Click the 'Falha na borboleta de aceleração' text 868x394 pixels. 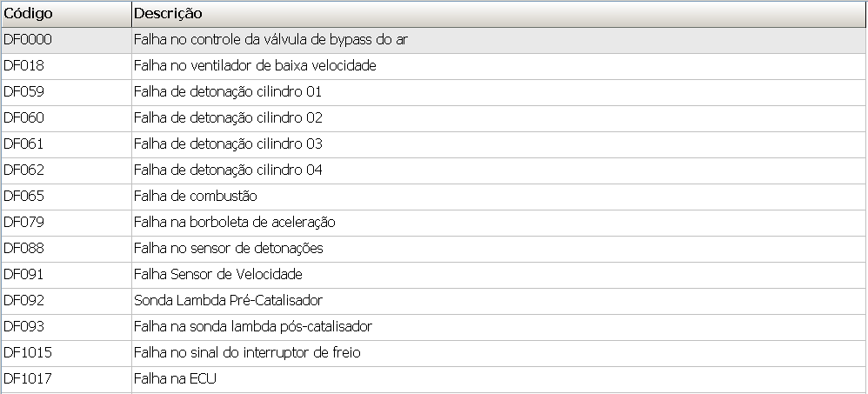click(x=235, y=223)
